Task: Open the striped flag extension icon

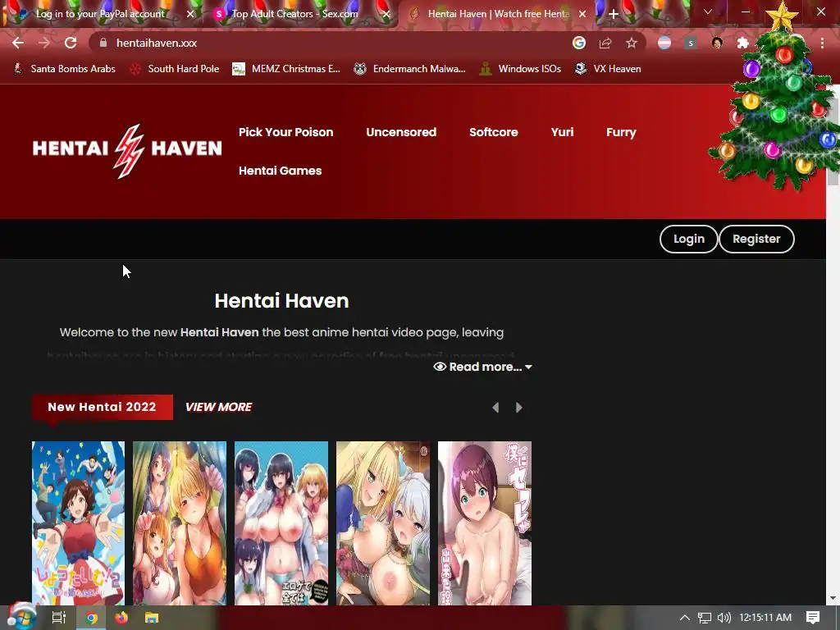Action: (x=664, y=43)
